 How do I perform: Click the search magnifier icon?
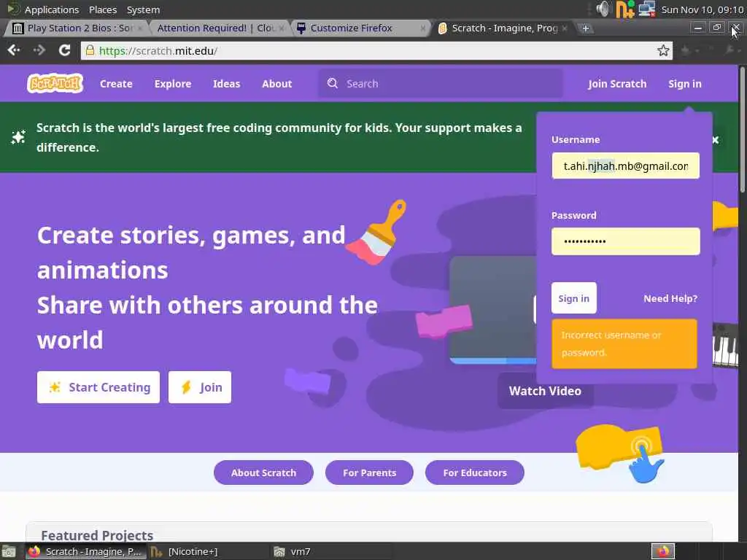(333, 83)
